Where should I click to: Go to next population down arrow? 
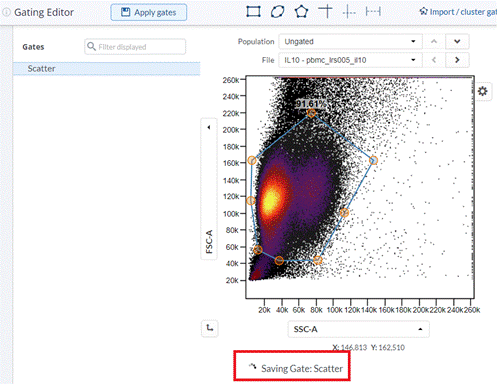coord(457,42)
